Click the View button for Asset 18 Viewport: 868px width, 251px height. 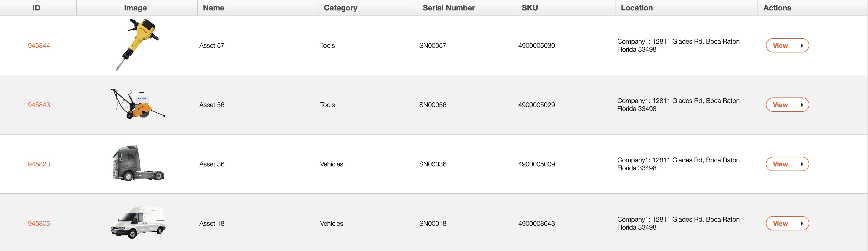[787, 223]
